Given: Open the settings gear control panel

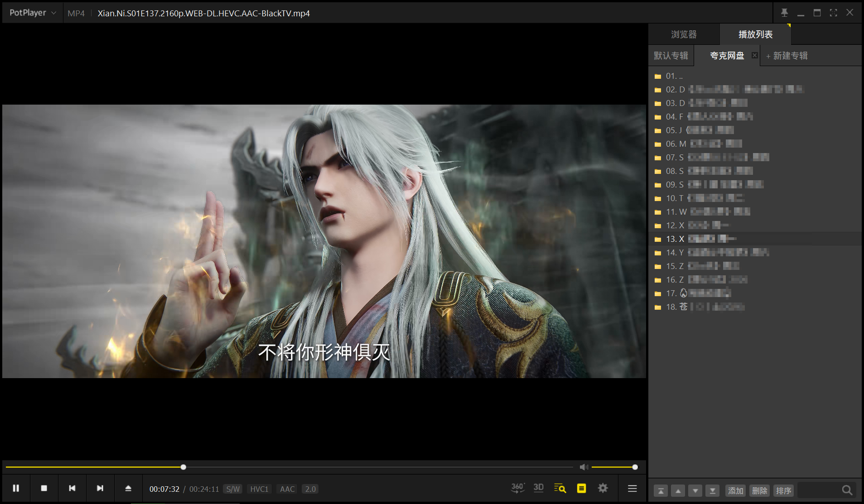Looking at the screenshot, I should [x=603, y=488].
